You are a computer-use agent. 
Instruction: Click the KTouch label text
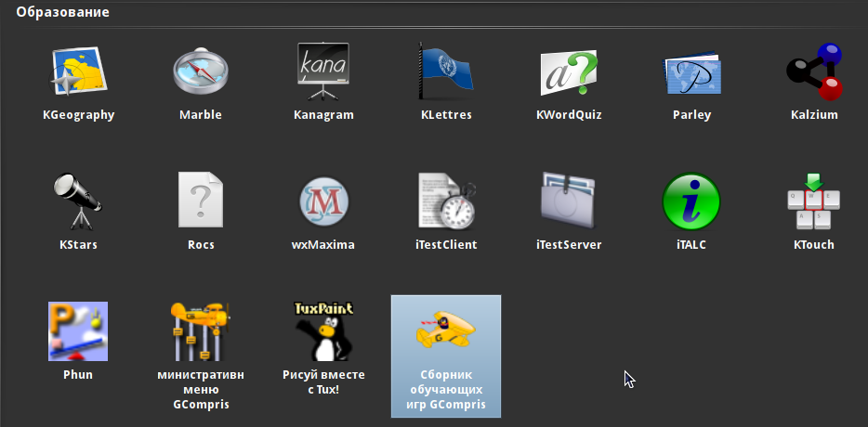(814, 244)
